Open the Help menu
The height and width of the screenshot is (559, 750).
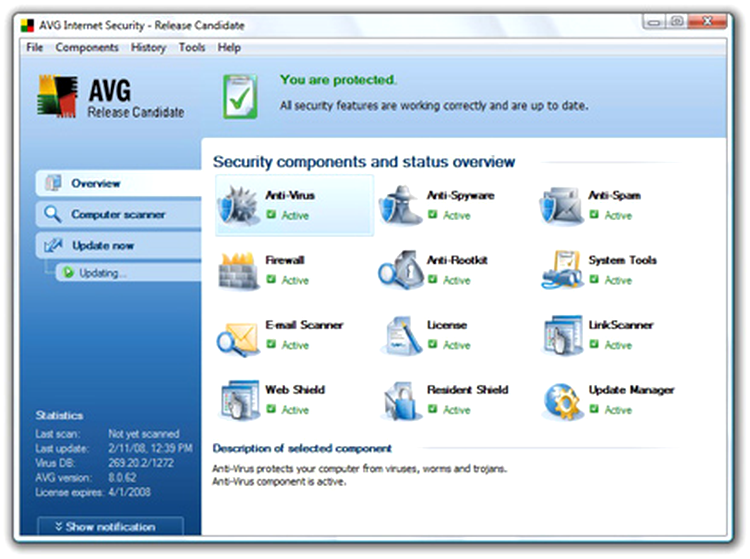click(229, 47)
